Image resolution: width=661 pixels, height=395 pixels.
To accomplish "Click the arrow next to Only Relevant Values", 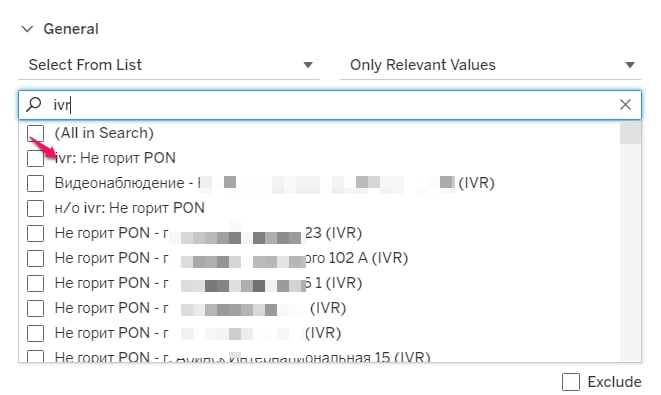I will click(630, 65).
